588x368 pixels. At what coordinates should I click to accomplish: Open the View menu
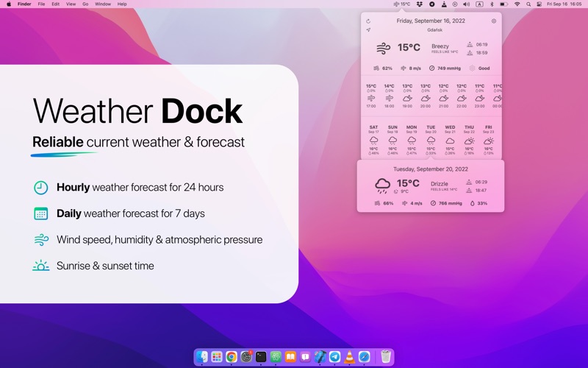tap(71, 4)
